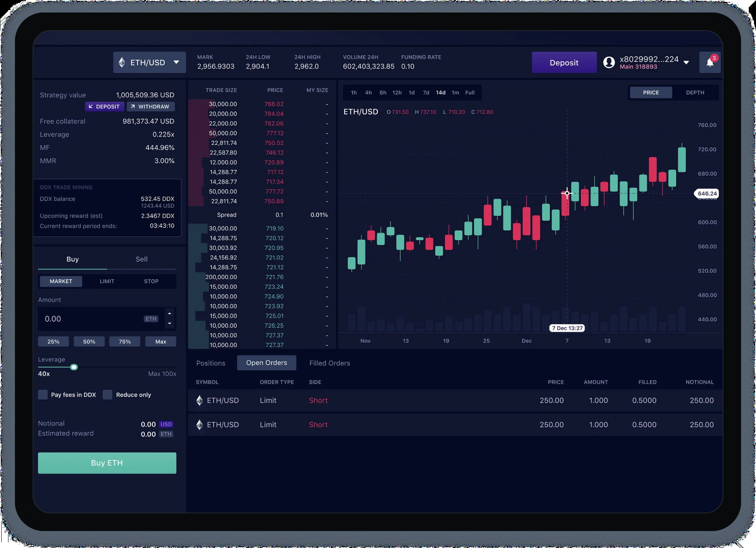Enable the Pay fees in DDX checkbox
756x548 pixels.
point(43,395)
